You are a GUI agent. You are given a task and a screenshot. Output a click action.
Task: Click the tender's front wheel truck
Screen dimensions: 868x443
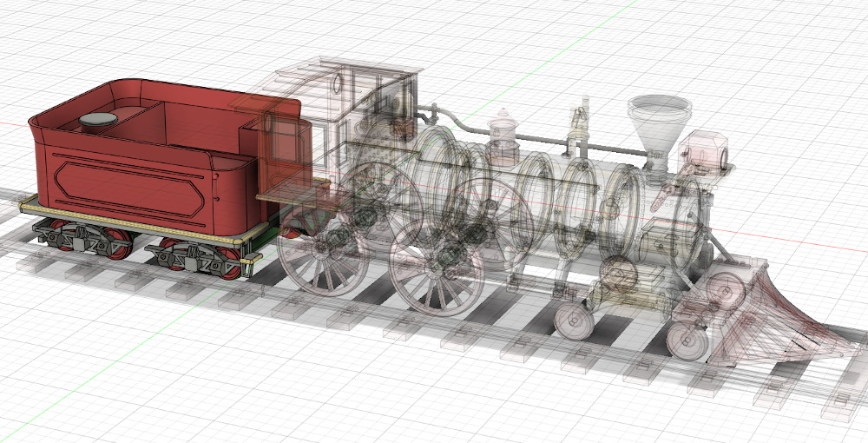(x=194, y=259)
